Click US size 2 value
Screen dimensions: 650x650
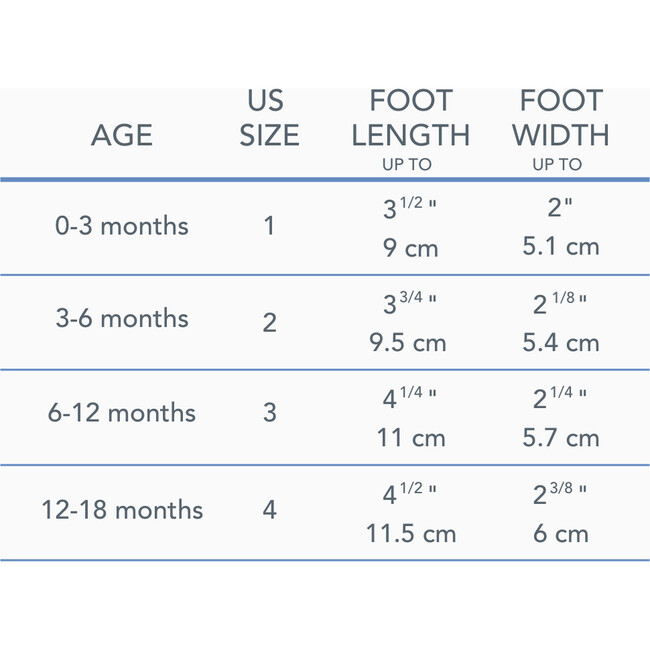(269, 322)
